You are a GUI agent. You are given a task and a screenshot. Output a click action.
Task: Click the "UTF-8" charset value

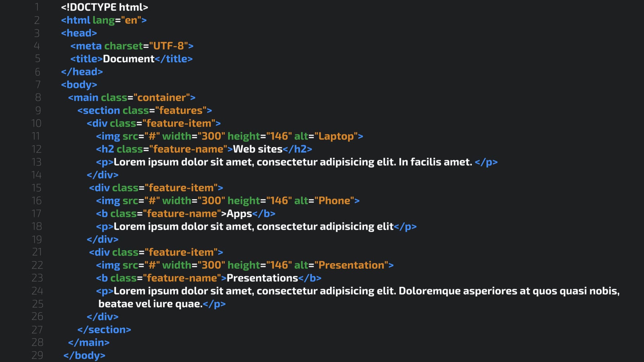pos(168,46)
